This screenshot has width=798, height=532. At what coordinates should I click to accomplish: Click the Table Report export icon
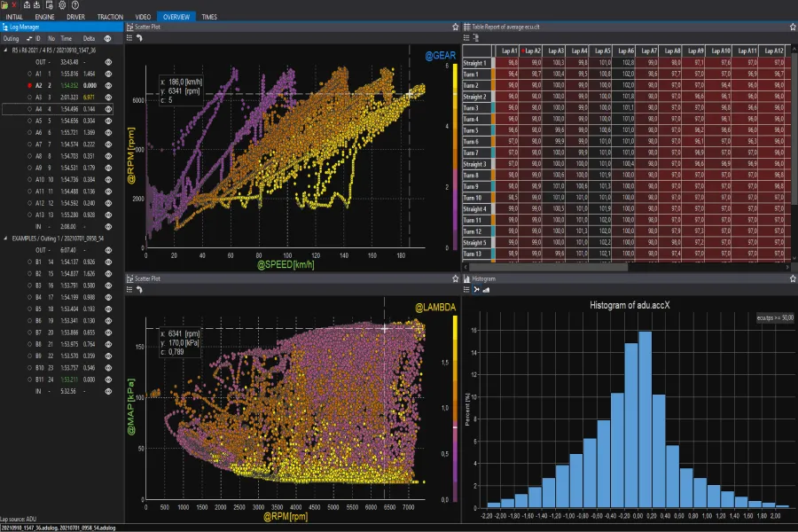[476, 37]
